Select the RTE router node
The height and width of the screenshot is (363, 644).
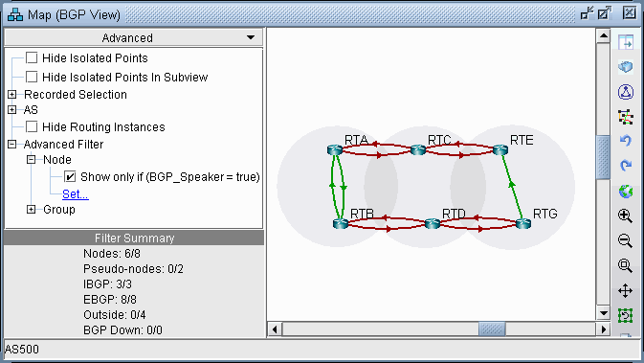click(500, 149)
